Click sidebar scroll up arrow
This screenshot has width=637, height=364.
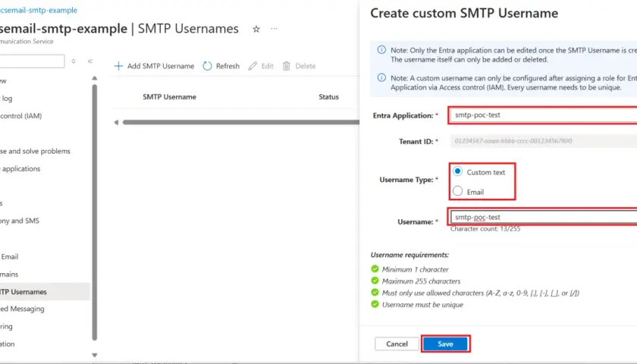tap(95, 78)
